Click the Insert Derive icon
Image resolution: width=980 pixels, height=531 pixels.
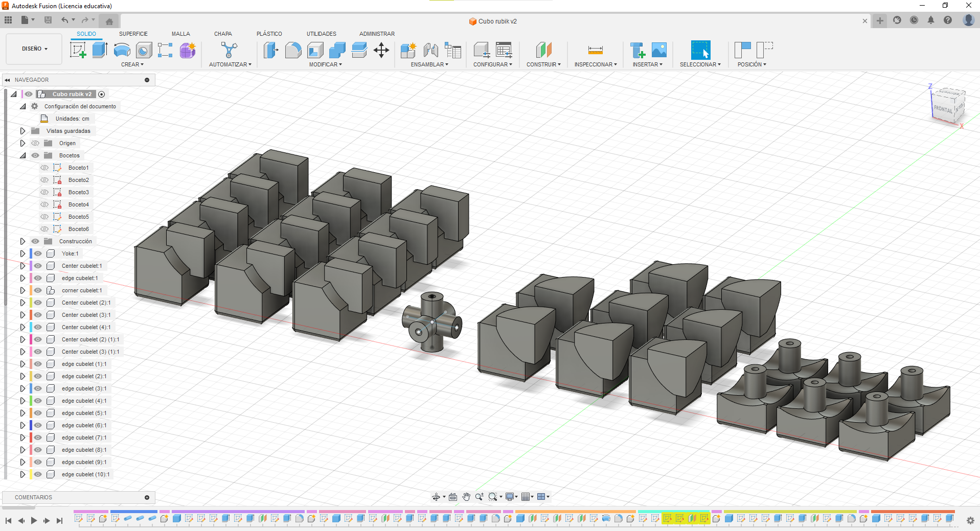[637, 50]
